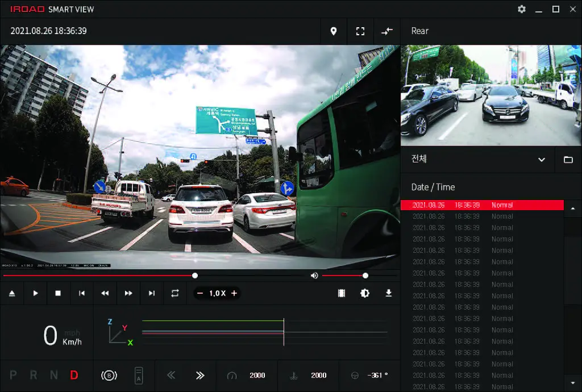Adjust video brightness with the brightness icon

click(364, 293)
